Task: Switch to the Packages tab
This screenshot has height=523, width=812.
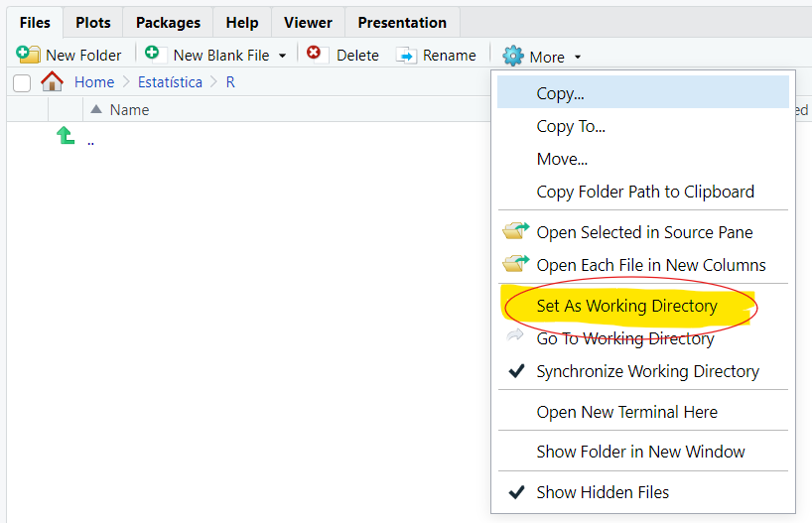Action: [168, 22]
